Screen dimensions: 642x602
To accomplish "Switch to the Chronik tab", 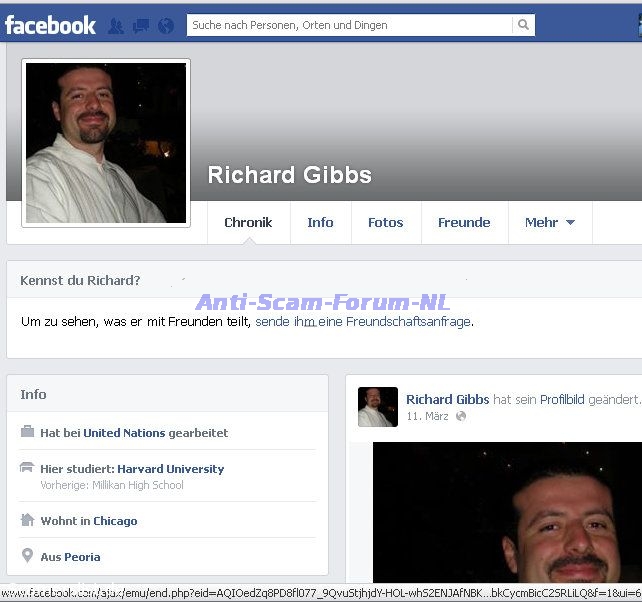I will click(x=248, y=223).
